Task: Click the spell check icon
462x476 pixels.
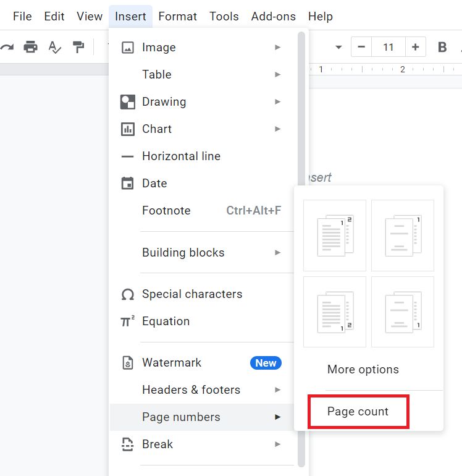Action: point(54,47)
